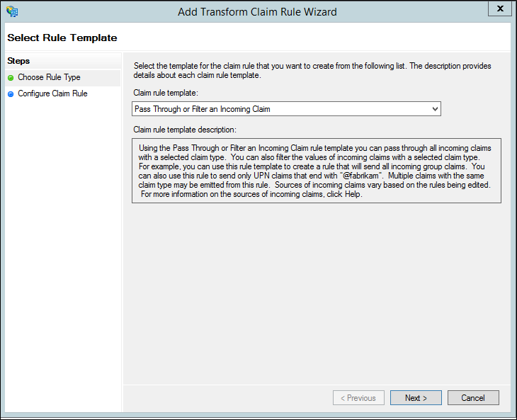Select the Configure Claim Rule step
517x420 pixels.
pyautogui.click(x=52, y=93)
